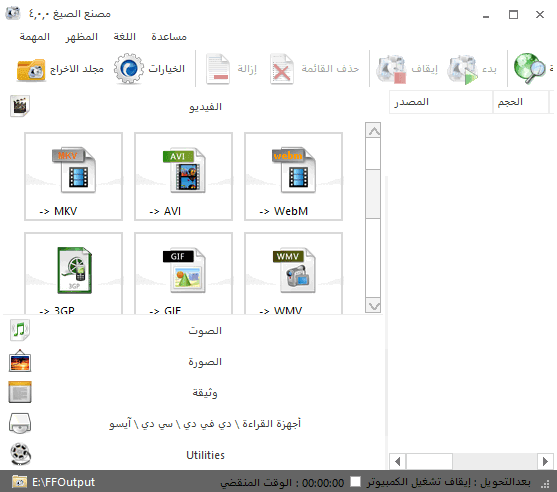Click the app icon in title bar
The image size is (557, 492).
click(13, 13)
